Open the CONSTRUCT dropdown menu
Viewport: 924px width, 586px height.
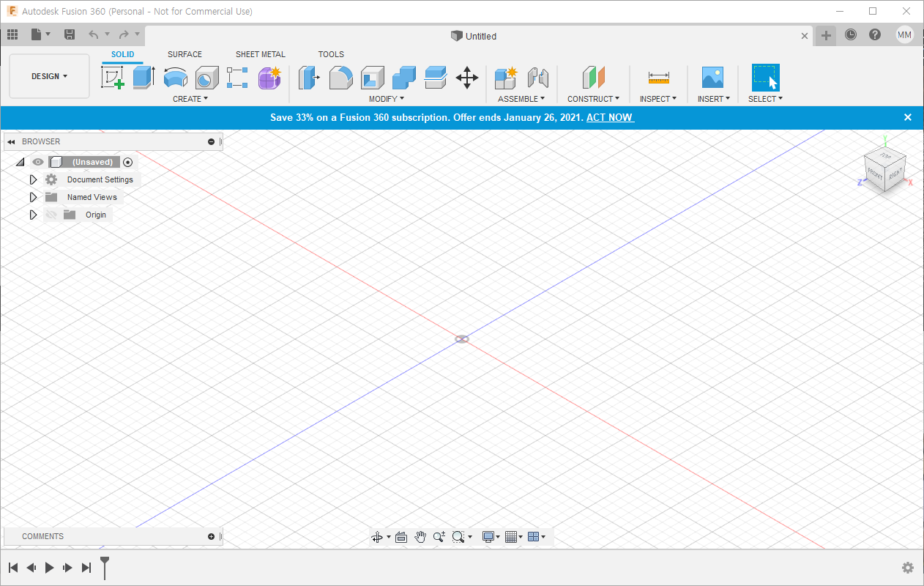click(593, 99)
